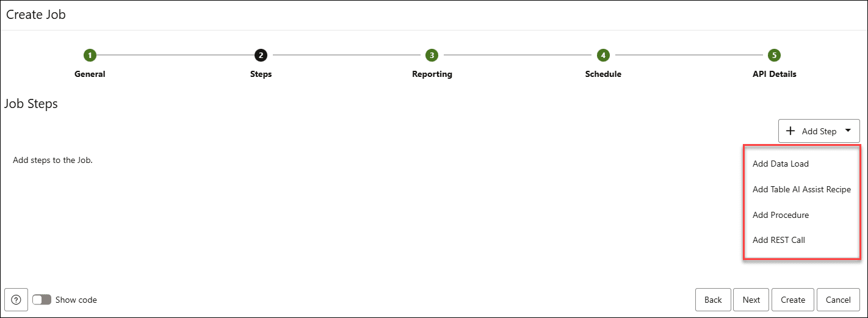868x318 pixels.
Task: Go to Next wizard page
Action: [751, 300]
